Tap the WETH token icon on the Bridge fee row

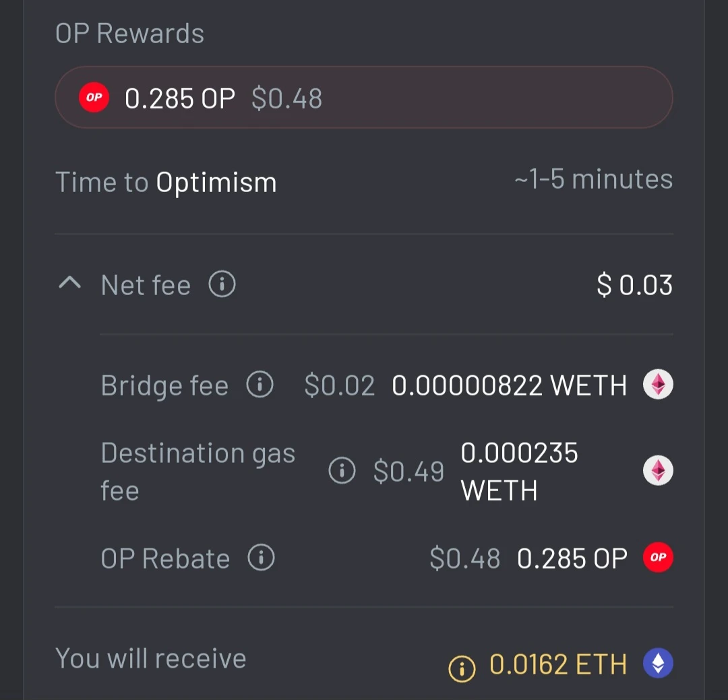tap(658, 384)
